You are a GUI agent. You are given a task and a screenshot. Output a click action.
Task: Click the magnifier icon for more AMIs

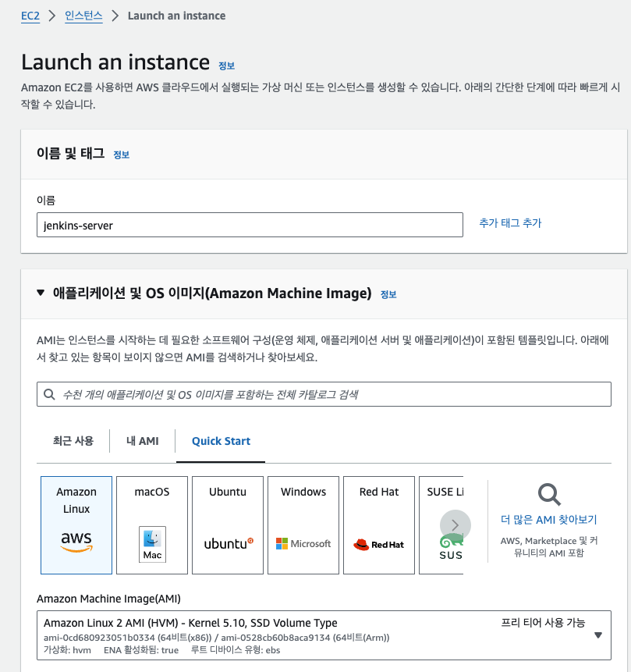(549, 495)
